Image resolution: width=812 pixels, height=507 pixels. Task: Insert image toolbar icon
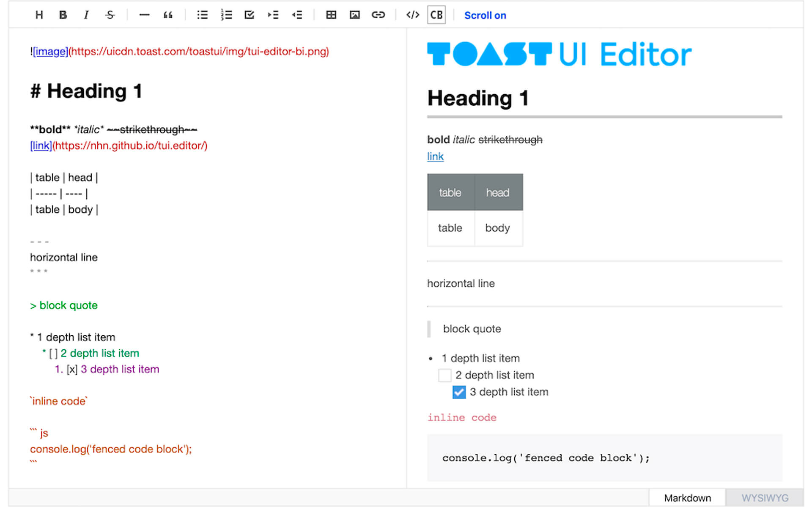tap(355, 15)
